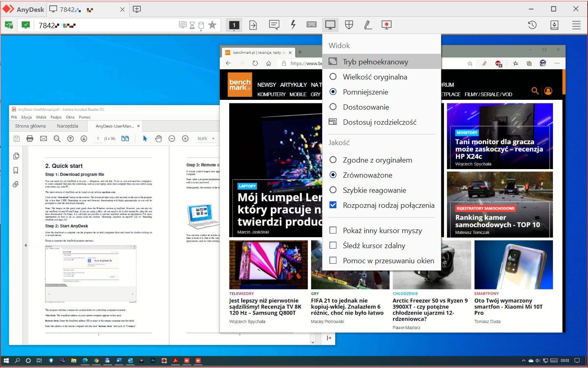Click the Photoshop icon in remote taskbar

coord(153,361)
